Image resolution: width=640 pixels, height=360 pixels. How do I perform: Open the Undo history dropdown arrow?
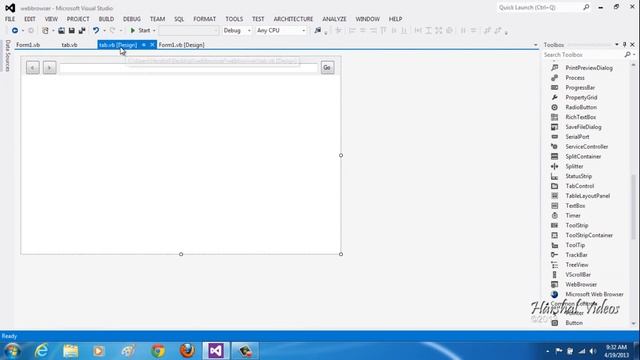(x=104, y=31)
